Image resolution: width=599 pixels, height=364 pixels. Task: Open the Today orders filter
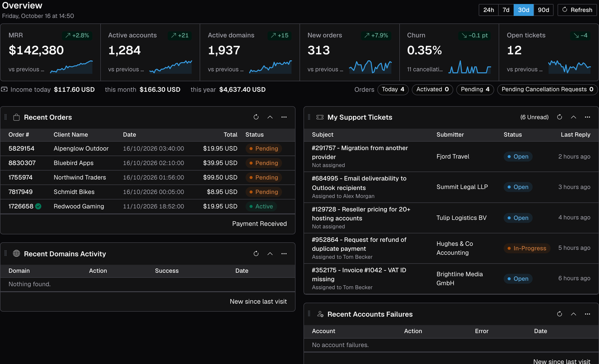[393, 90]
